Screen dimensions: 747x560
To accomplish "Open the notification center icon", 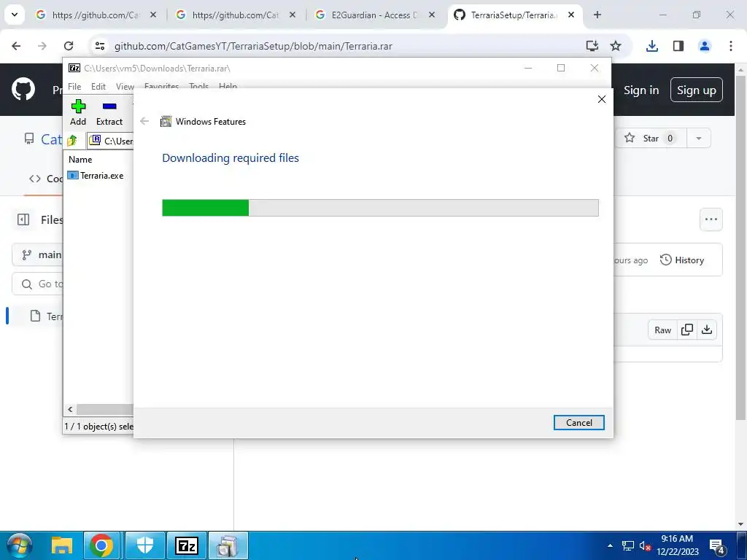I will tap(718, 546).
